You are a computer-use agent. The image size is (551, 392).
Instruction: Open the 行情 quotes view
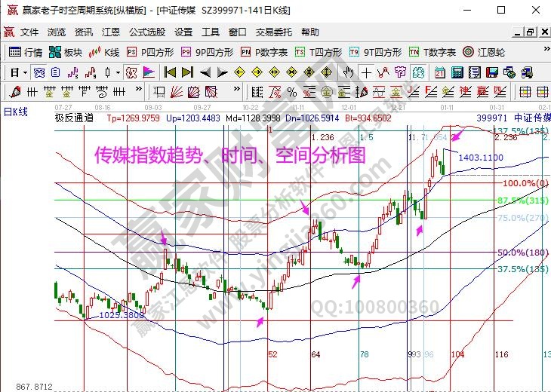pos(26,52)
